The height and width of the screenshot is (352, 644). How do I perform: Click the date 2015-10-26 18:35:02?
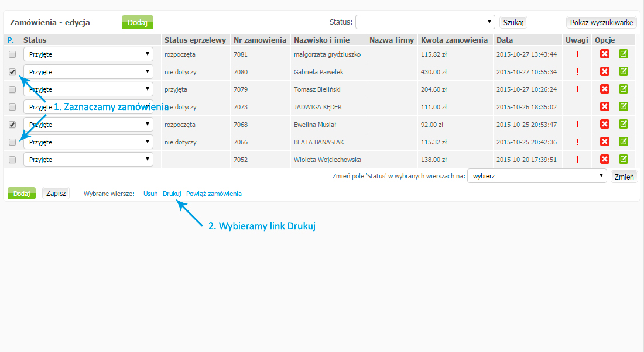(526, 107)
